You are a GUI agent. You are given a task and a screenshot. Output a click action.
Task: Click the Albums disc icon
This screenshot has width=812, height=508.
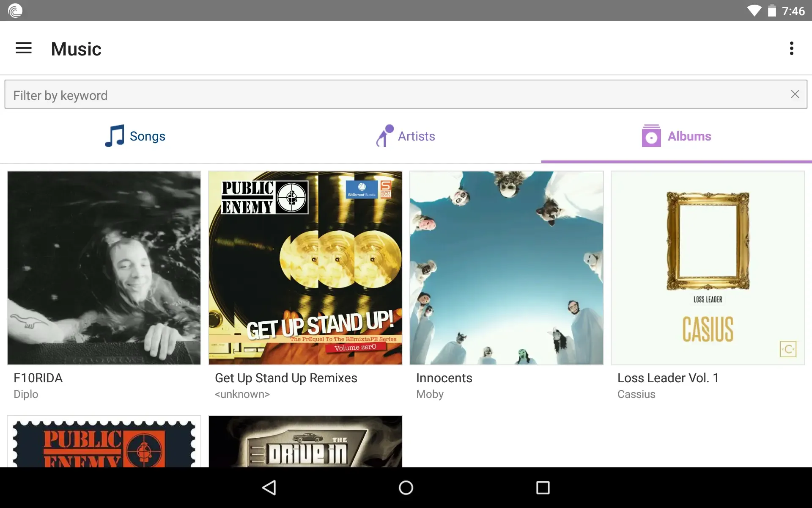pyautogui.click(x=651, y=136)
